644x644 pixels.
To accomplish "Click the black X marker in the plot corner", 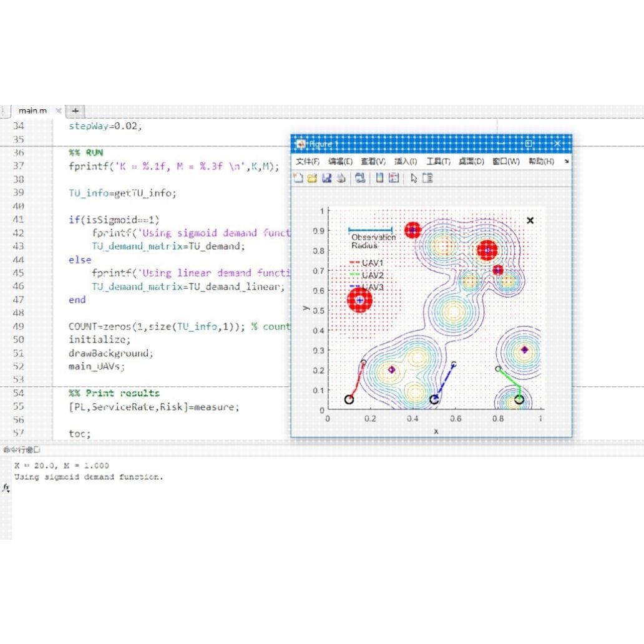I will (x=530, y=220).
